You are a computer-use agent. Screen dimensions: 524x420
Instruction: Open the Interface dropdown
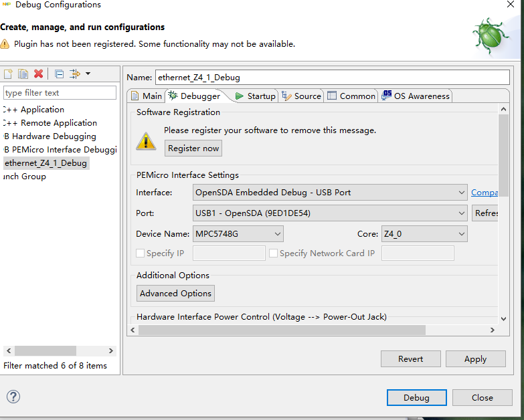330,193
